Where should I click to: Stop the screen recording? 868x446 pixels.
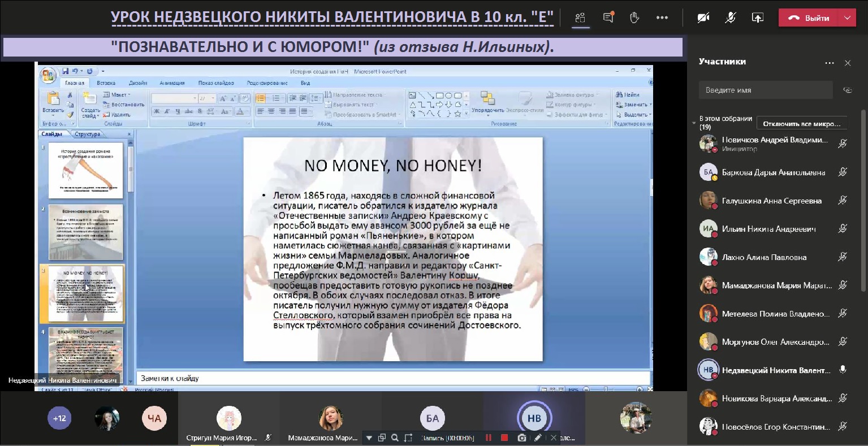(504, 438)
